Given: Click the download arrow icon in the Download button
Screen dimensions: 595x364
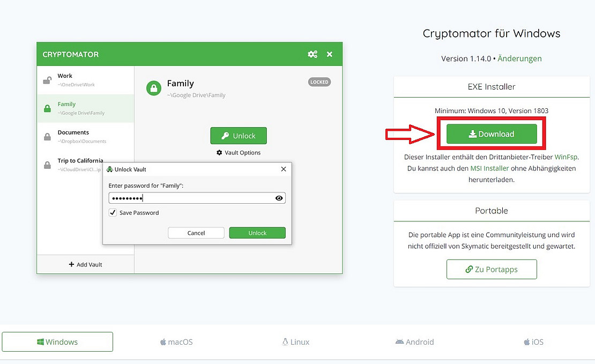Looking at the screenshot, I should tap(474, 134).
